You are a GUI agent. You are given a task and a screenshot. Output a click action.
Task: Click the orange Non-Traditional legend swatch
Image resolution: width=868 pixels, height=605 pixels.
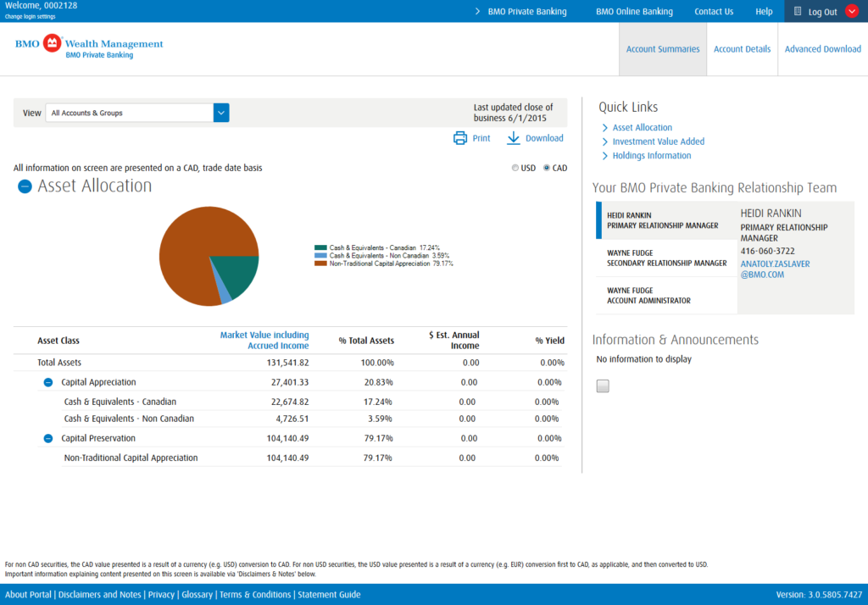(x=320, y=264)
